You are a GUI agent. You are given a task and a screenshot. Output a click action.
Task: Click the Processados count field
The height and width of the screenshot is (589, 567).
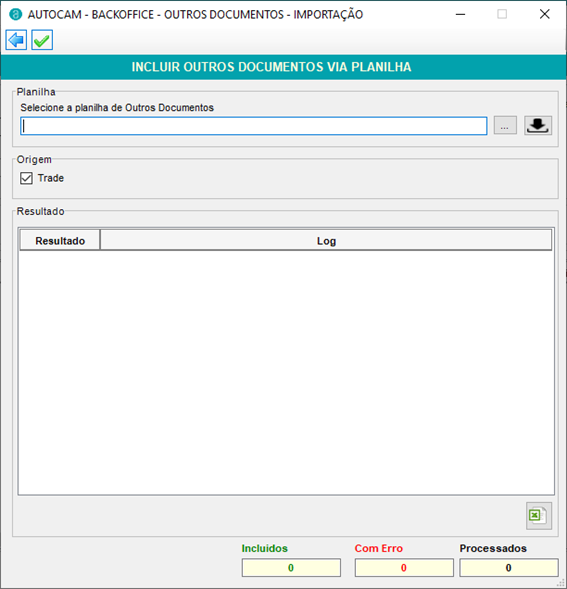(509, 567)
